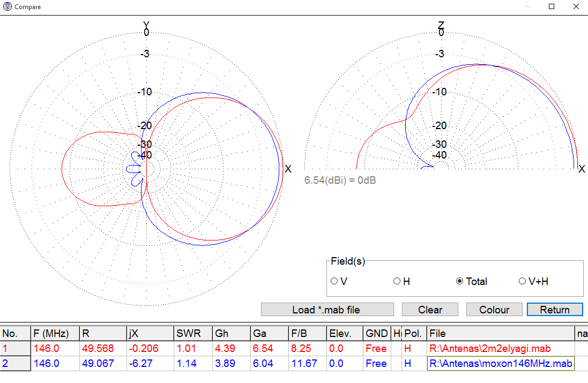The height and width of the screenshot is (383, 588).
Task: Select row number 1 header
Action: tap(16, 349)
